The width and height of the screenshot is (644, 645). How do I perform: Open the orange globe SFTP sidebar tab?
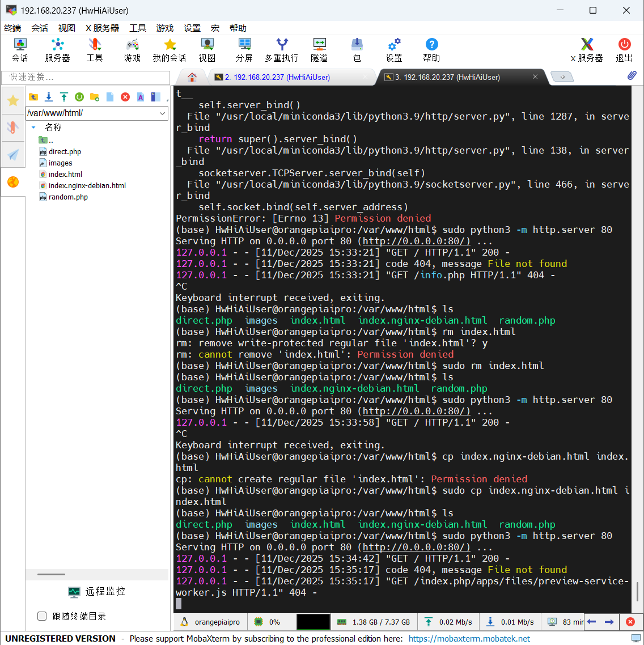[13, 182]
